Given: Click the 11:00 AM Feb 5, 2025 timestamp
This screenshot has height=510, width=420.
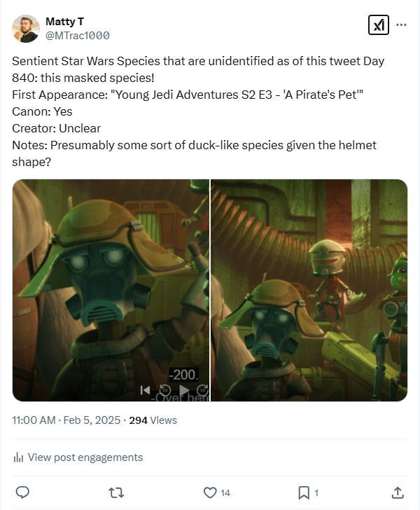Looking at the screenshot, I should click(65, 420).
